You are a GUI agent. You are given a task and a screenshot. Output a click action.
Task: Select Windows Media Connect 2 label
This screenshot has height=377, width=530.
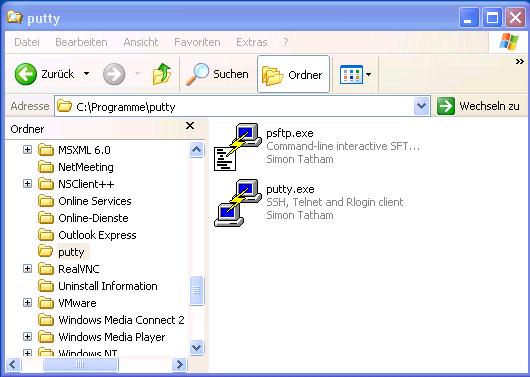(x=121, y=320)
